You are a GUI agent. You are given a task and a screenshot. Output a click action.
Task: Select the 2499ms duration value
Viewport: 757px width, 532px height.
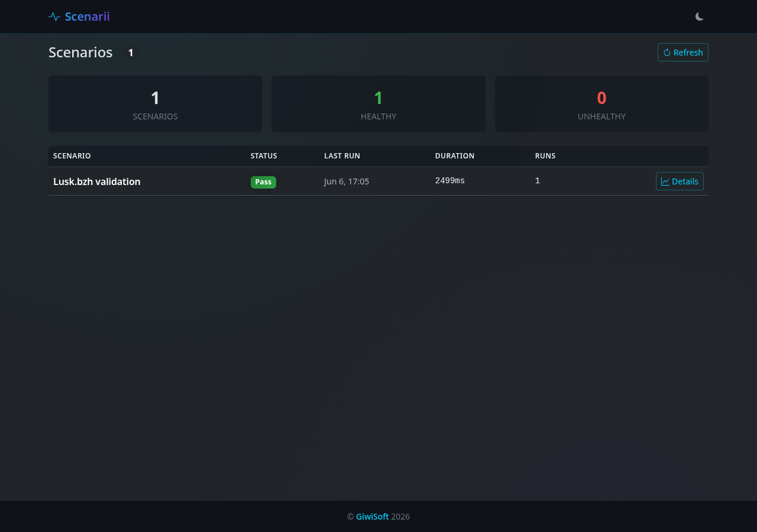point(450,181)
